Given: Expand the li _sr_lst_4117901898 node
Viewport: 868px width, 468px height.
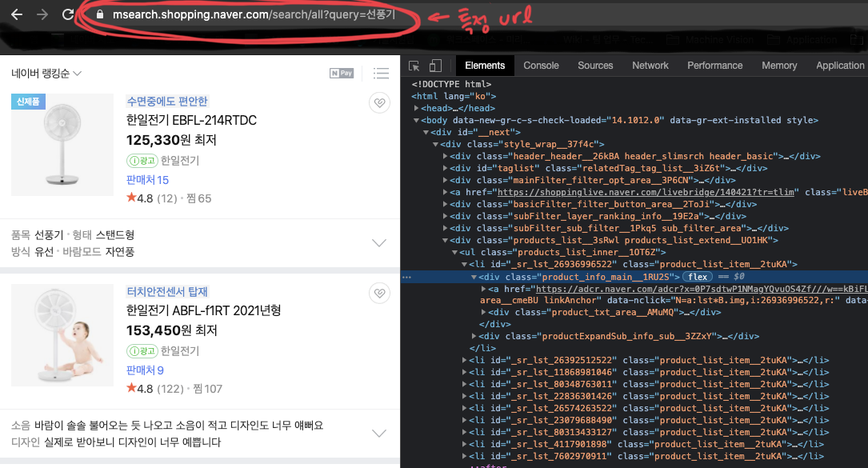Looking at the screenshot, I should click(465, 444).
